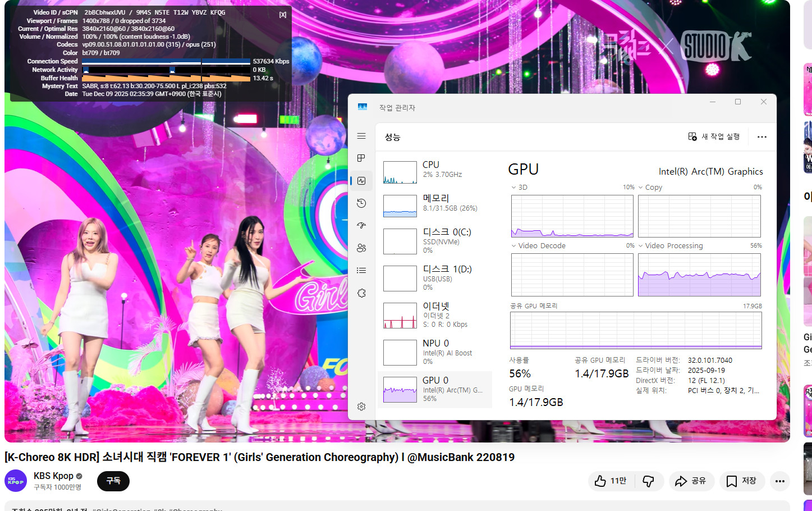The width and height of the screenshot is (812, 511).
Task: Open the Video Processing engine dropdown
Action: coord(641,246)
